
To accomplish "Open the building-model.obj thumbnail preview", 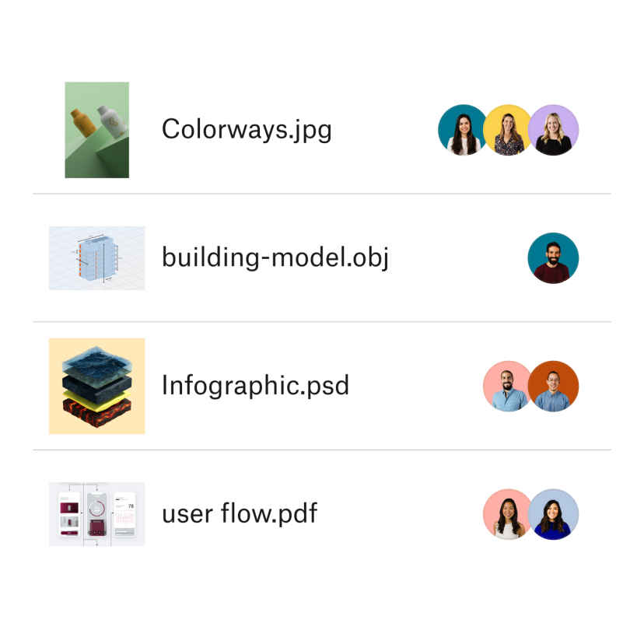I will point(96,257).
